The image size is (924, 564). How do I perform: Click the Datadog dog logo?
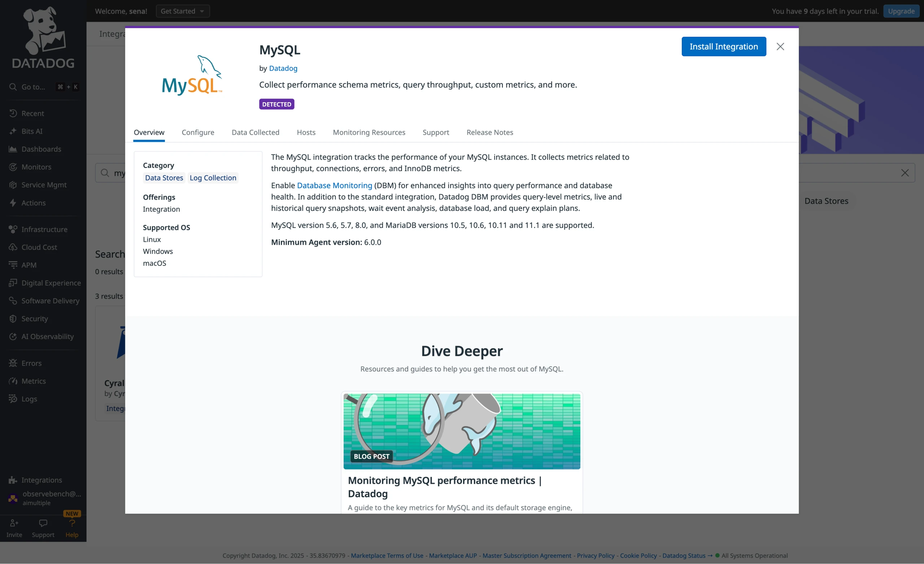pos(43,38)
